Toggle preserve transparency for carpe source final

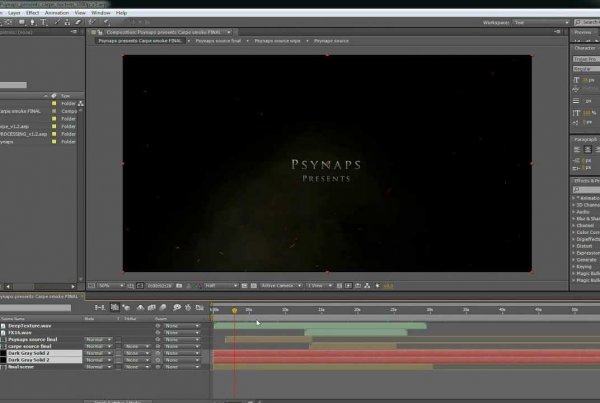pyautogui.click(x=119, y=346)
